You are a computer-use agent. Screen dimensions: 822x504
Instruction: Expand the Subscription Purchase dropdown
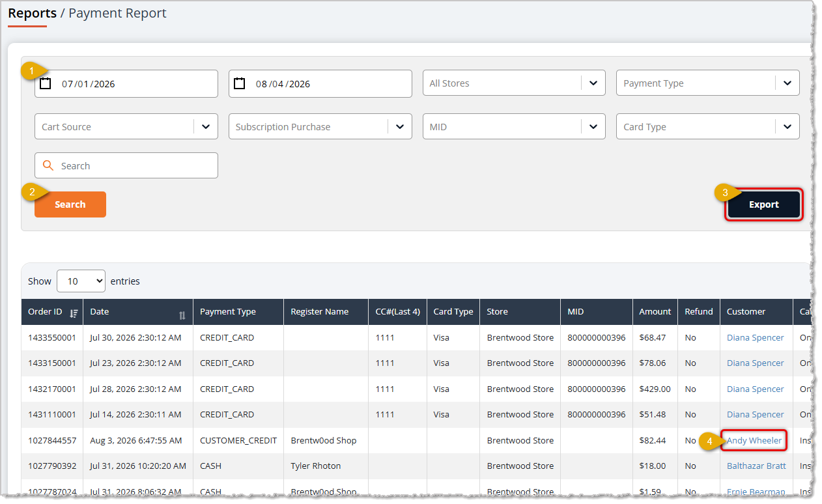pyautogui.click(x=320, y=126)
